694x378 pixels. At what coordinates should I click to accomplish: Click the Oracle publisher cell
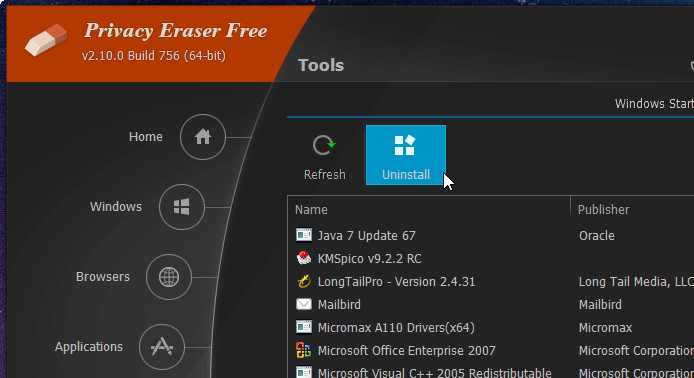[x=597, y=235]
